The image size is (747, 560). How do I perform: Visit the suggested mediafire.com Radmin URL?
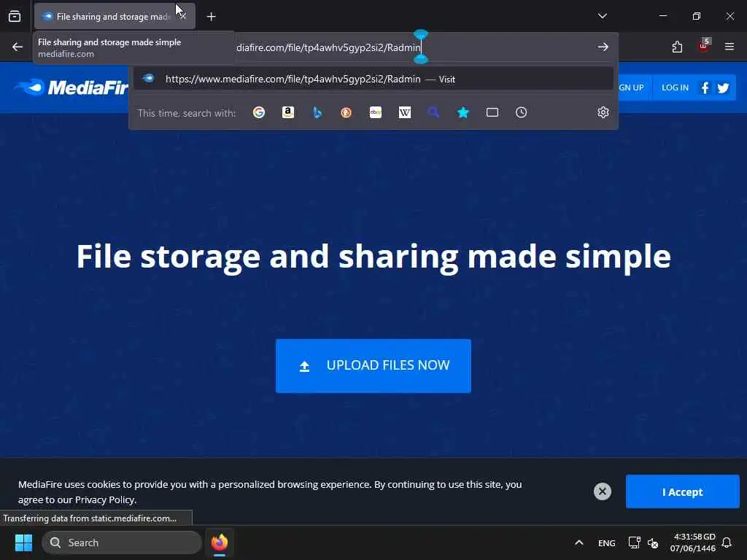[373, 79]
